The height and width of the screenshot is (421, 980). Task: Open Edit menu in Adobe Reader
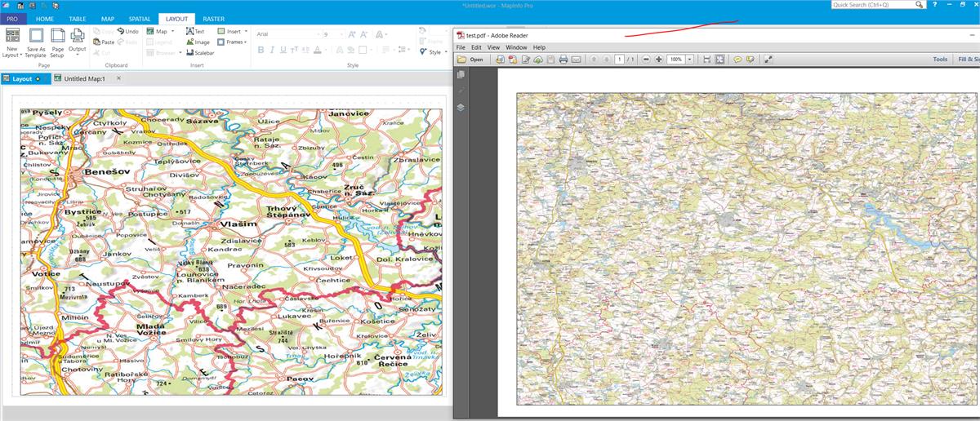coord(476,47)
